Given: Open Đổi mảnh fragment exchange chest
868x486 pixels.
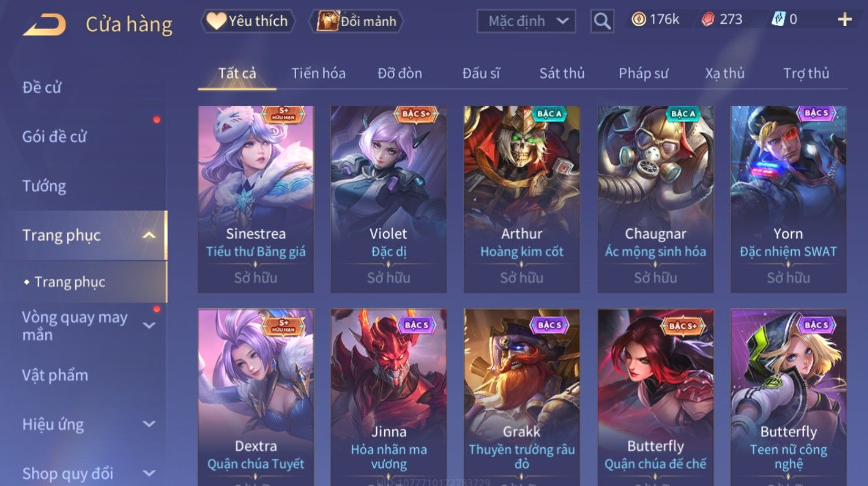Looking at the screenshot, I should pyautogui.click(x=356, y=21).
